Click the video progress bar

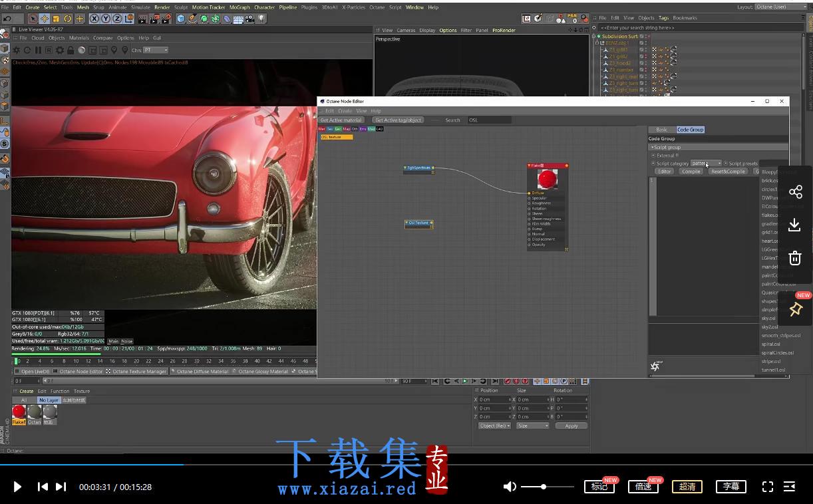[406, 464]
